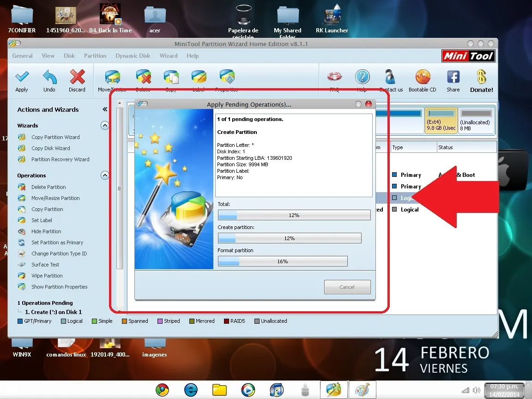532x399 pixels.
Task: Click the MiniTool logo
Action: pos(468,56)
